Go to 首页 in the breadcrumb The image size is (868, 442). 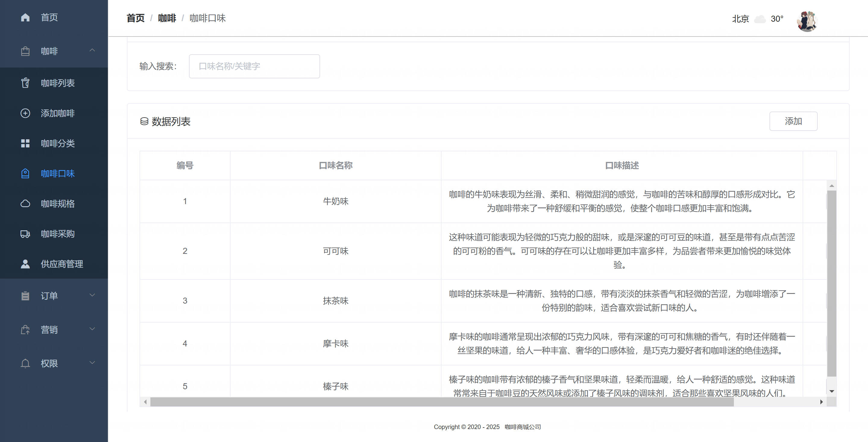click(x=135, y=18)
